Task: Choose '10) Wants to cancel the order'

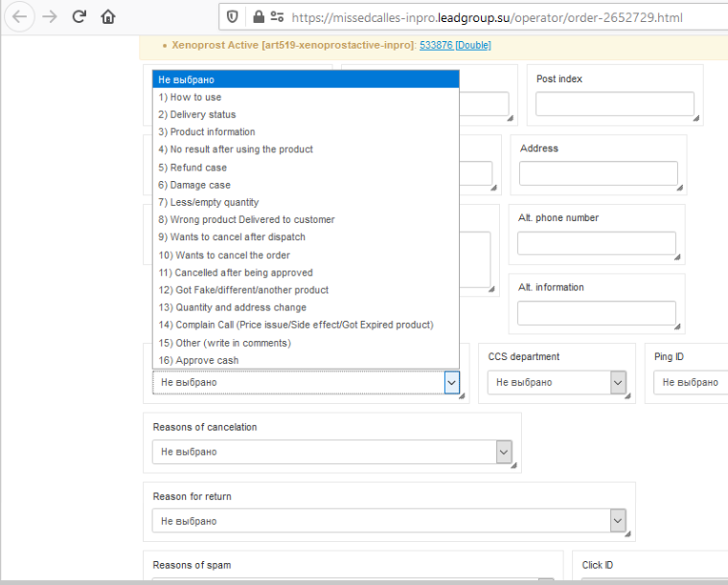Action: [x=306, y=255]
